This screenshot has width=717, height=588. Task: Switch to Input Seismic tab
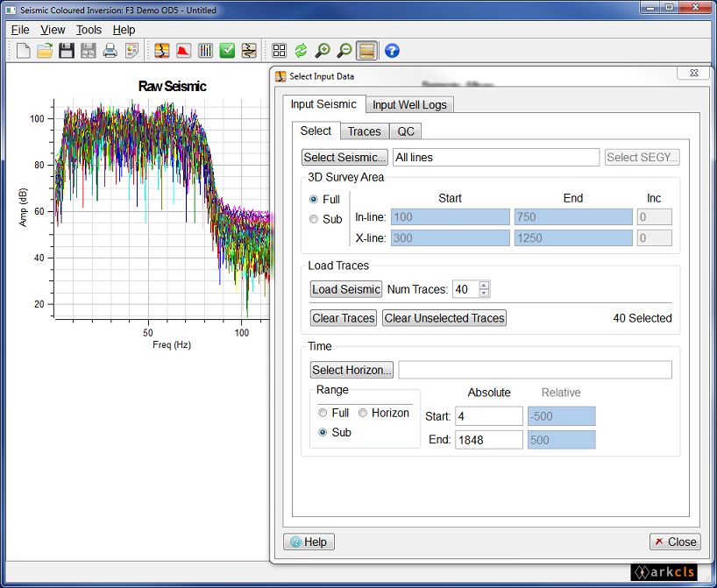323,104
